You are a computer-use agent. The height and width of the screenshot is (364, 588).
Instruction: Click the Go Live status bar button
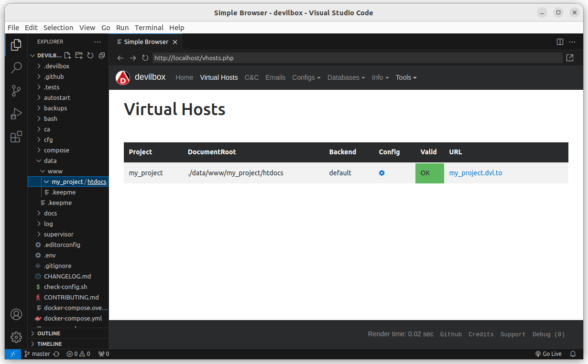(x=548, y=354)
